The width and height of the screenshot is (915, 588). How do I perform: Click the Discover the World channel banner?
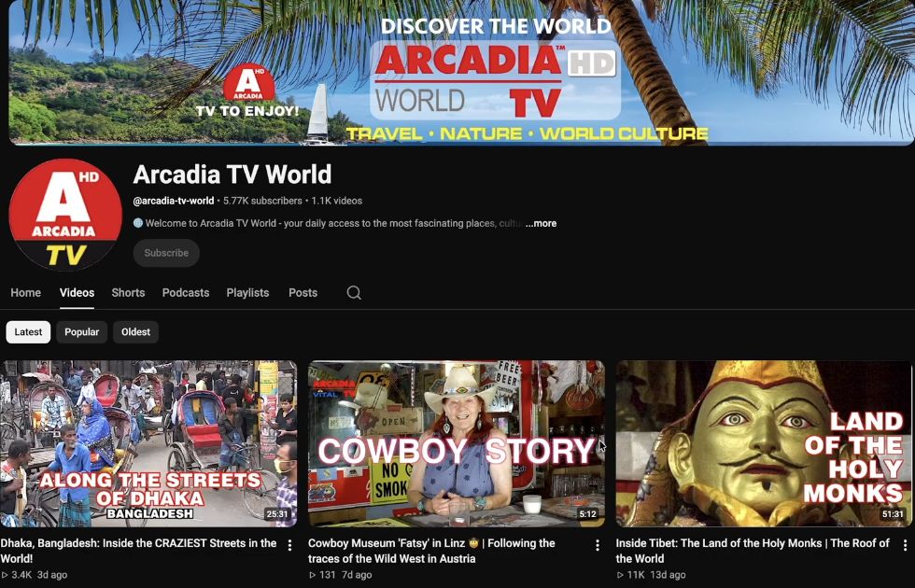[x=461, y=73]
